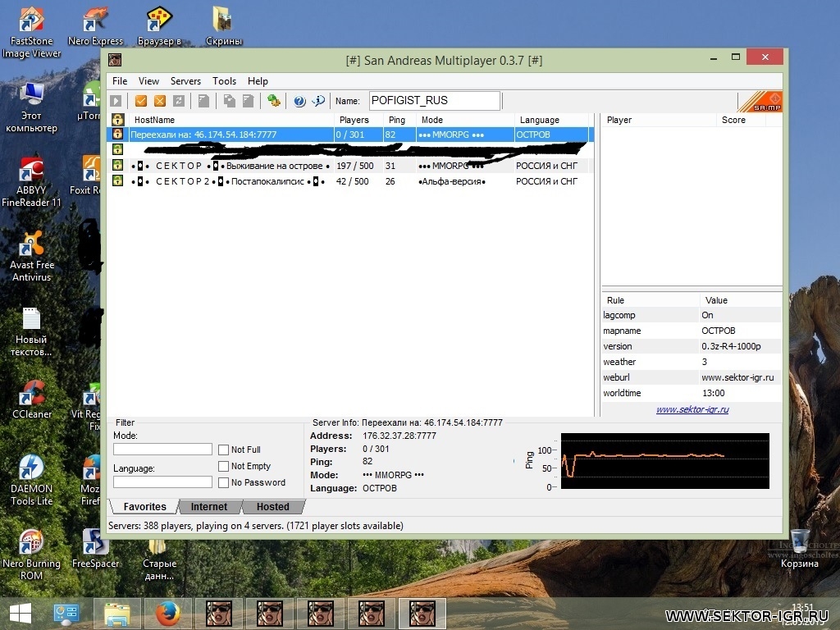Select the 'СЕКТОР 2 Постапокалипсис' server row
840x630 pixels.
tap(350, 181)
